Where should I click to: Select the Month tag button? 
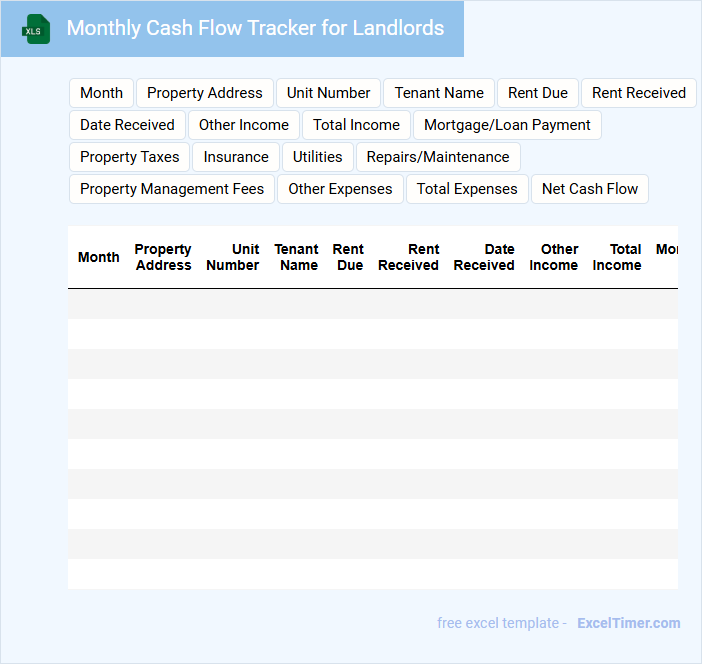point(102,93)
